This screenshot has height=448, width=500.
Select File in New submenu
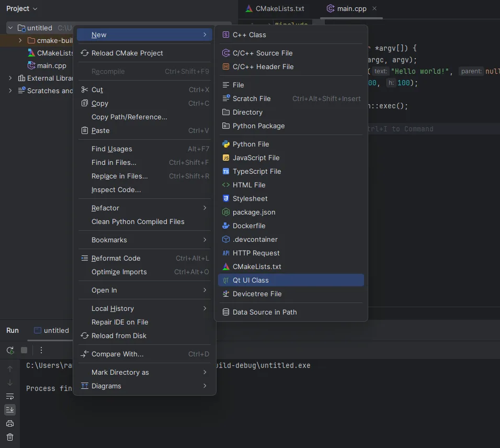point(291,85)
